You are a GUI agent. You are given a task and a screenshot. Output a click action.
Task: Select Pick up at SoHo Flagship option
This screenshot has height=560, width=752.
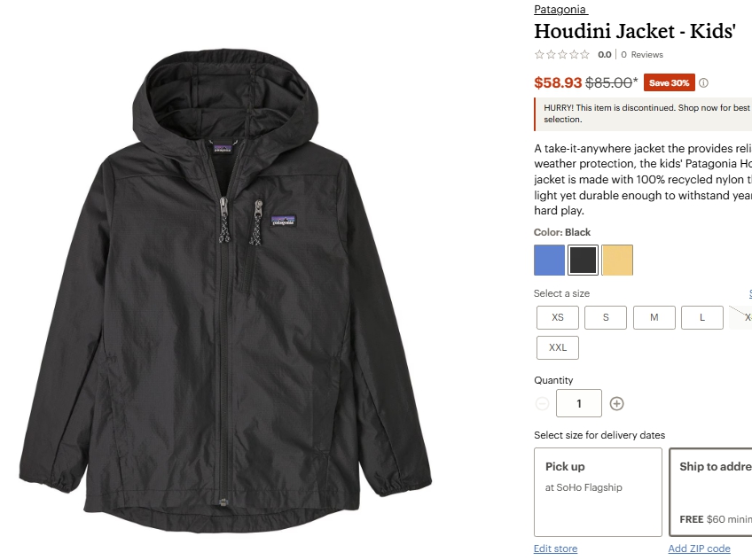(x=598, y=492)
